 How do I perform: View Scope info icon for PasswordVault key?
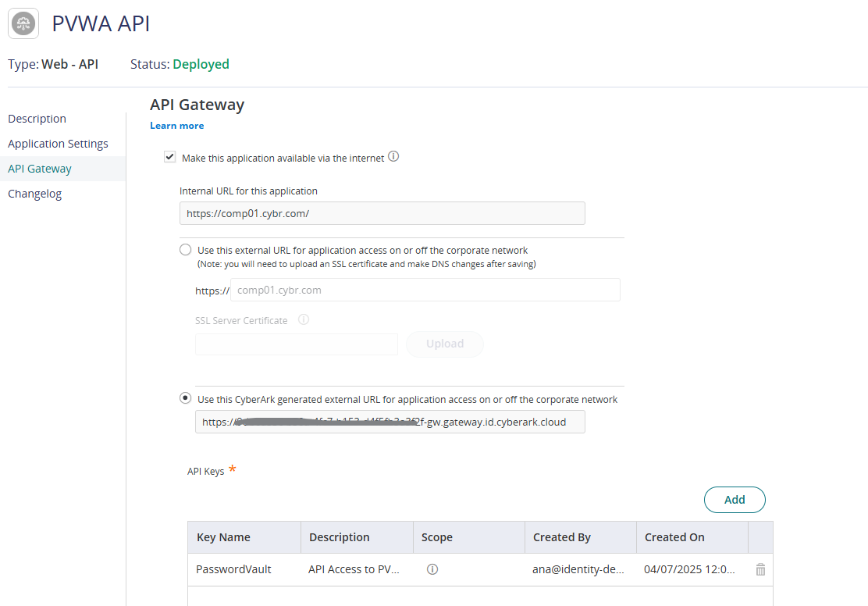click(432, 569)
